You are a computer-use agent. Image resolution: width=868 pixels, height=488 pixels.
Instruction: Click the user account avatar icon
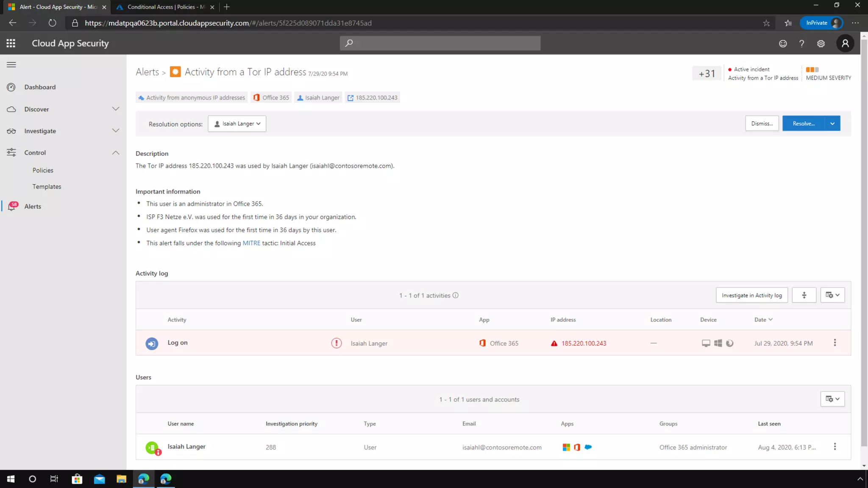point(845,43)
